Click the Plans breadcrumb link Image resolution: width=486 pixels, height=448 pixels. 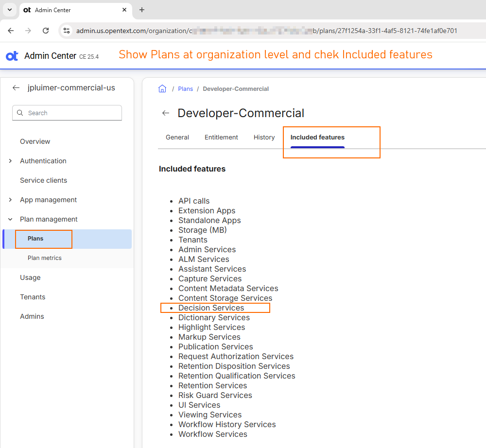pyautogui.click(x=185, y=89)
